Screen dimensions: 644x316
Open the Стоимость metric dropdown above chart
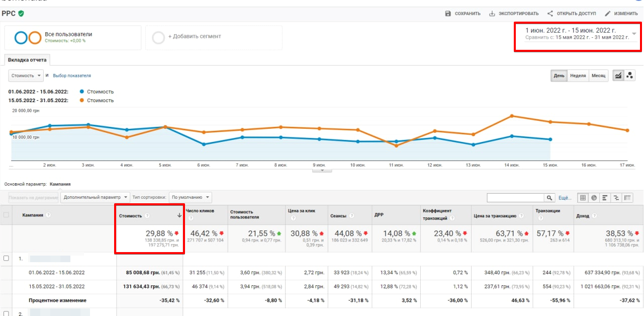[26, 75]
